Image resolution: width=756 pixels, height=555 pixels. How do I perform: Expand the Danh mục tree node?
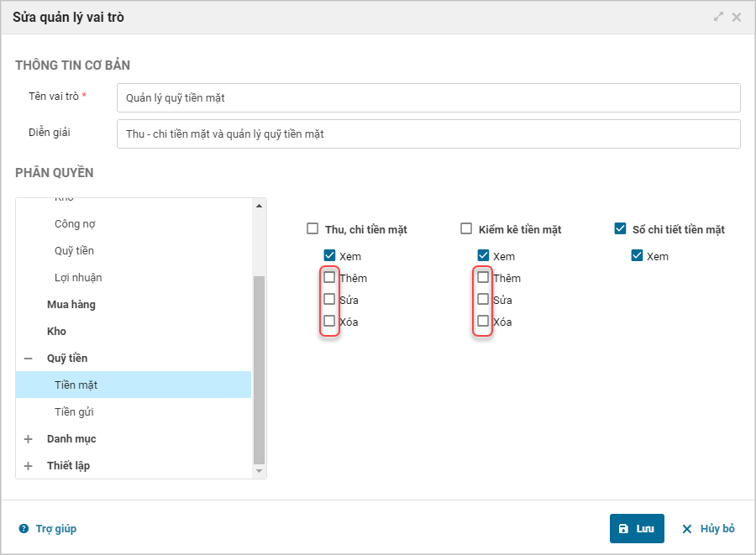29,439
